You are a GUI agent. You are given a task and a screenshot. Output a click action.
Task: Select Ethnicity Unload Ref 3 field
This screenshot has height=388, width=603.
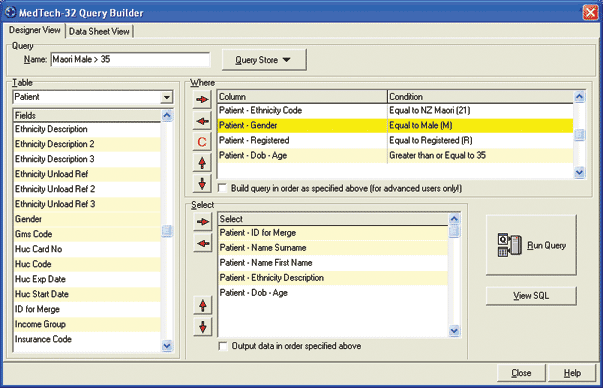(87, 204)
